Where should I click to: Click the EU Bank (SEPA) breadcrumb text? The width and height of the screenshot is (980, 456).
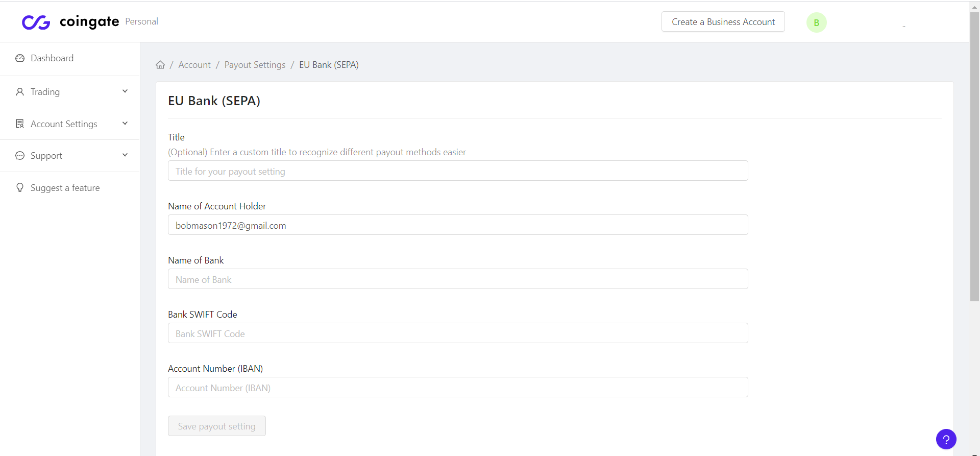click(329, 65)
